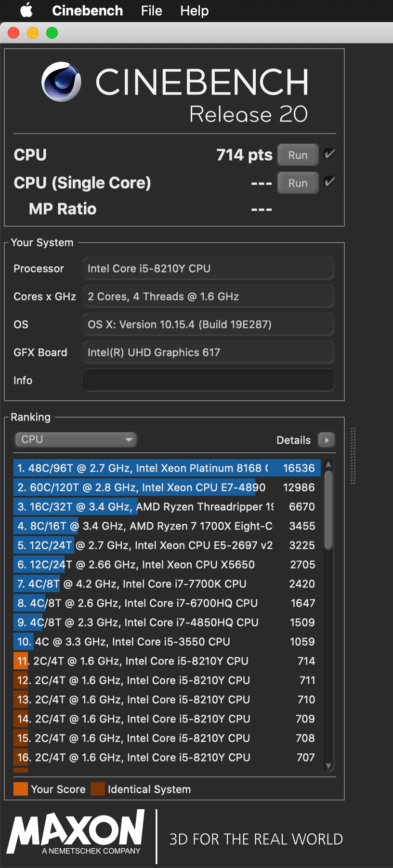Image resolution: width=393 pixels, height=868 pixels.
Task: Select rank 11 i5-8210Y score 714 entry
Action: tap(166, 661)
